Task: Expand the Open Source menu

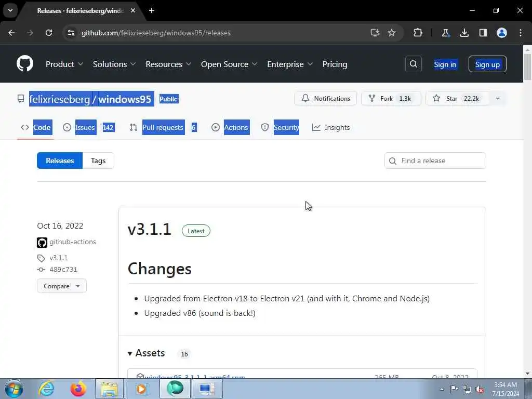Action: [229, 64]
